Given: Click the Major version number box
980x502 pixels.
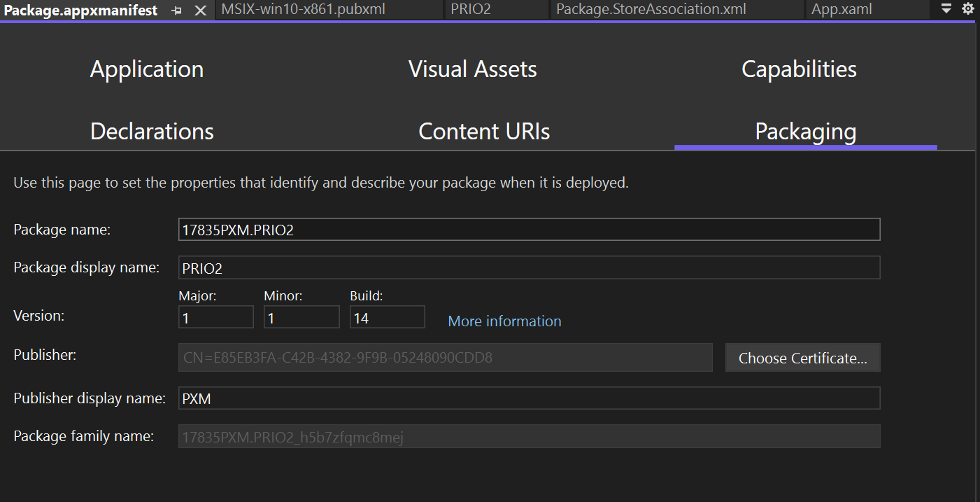Looking at the screenshot, I should [x=216, y=317].
